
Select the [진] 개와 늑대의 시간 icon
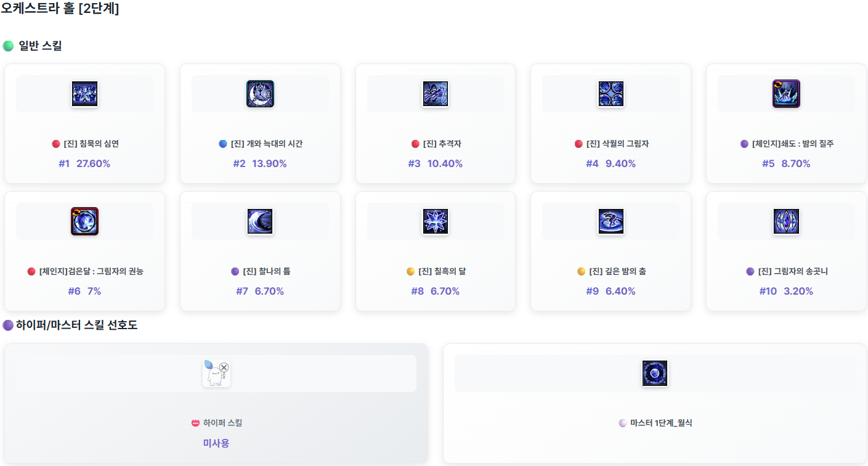coord(260,94)
